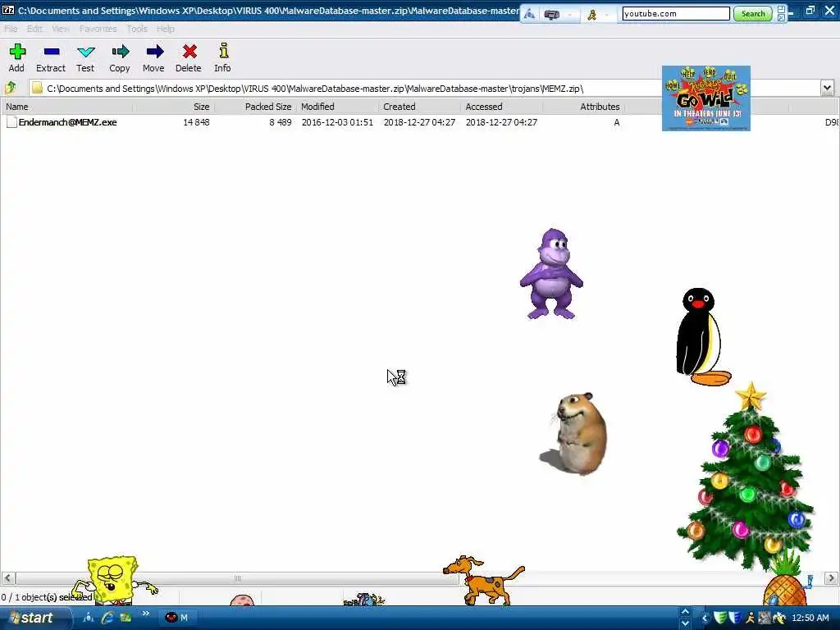Sort by Created column header
840x630 pixels.
419,107
